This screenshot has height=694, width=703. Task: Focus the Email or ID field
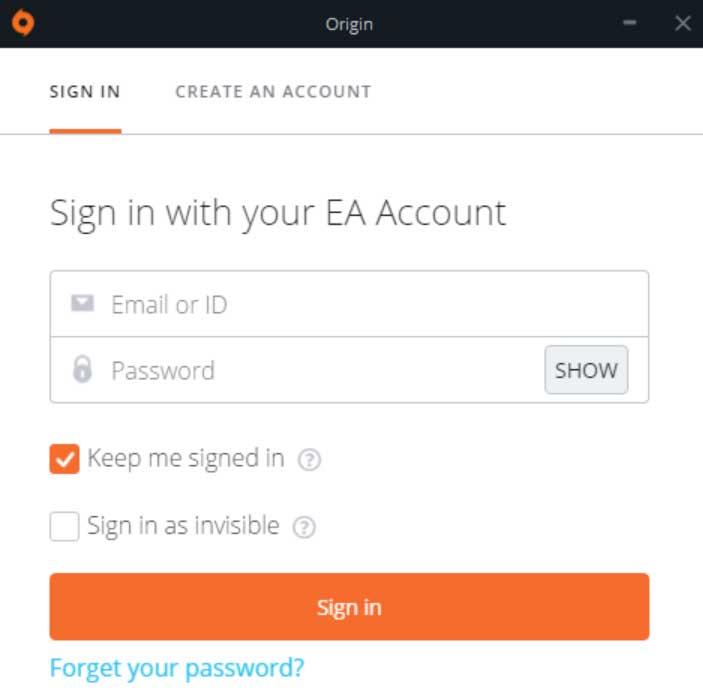pos(349,304)
